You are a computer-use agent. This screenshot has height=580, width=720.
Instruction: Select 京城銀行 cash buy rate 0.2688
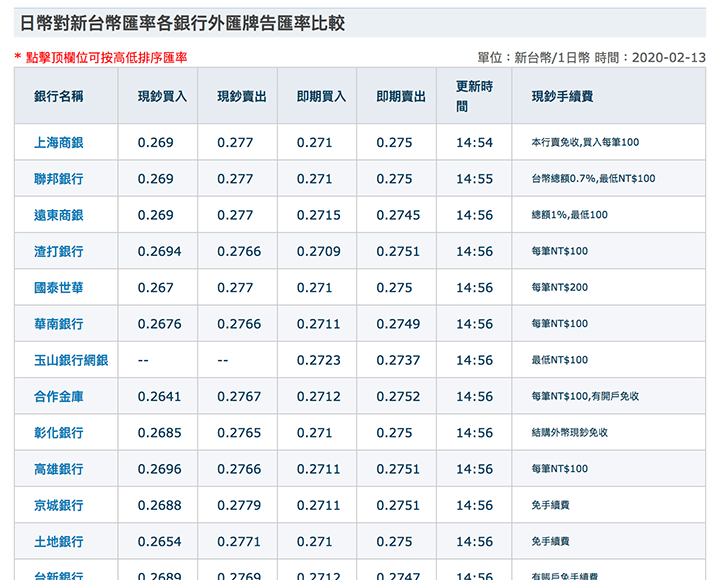pos(159,506)
